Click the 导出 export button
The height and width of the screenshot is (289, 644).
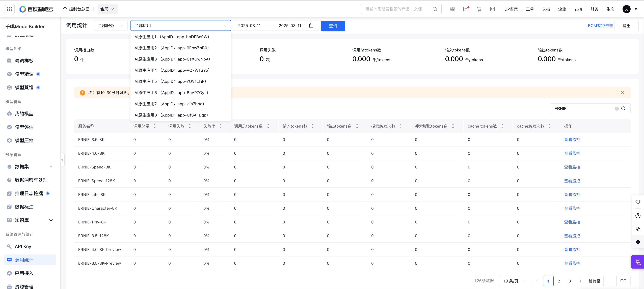pyautogui.click(x=626, y=26)
